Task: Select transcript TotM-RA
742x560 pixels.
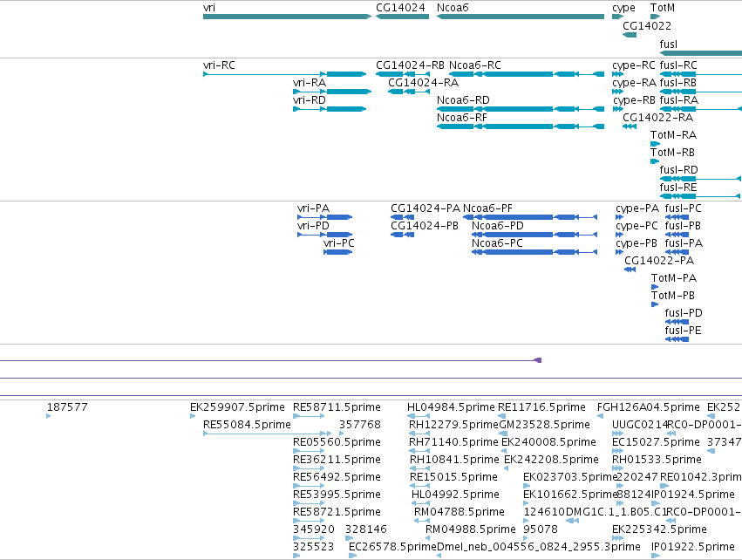Action: pyautogui.click(x=655, y=144)
